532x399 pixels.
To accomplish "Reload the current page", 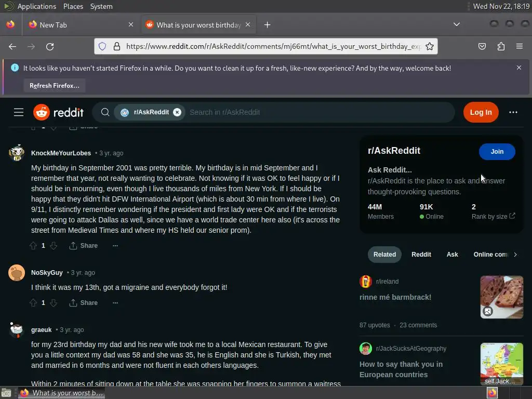I will coord(50,46).
